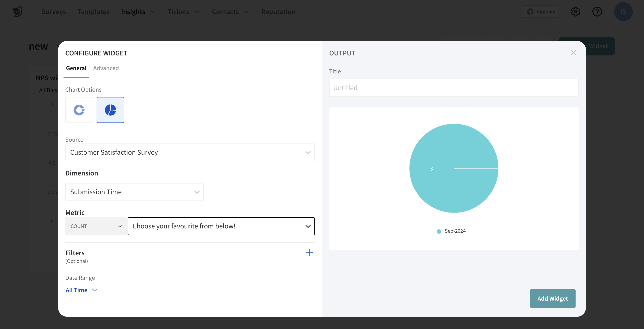Select the donut chart option
This screenshot has height=329, width=644.
pyautogui.click(x=79, y=110)
